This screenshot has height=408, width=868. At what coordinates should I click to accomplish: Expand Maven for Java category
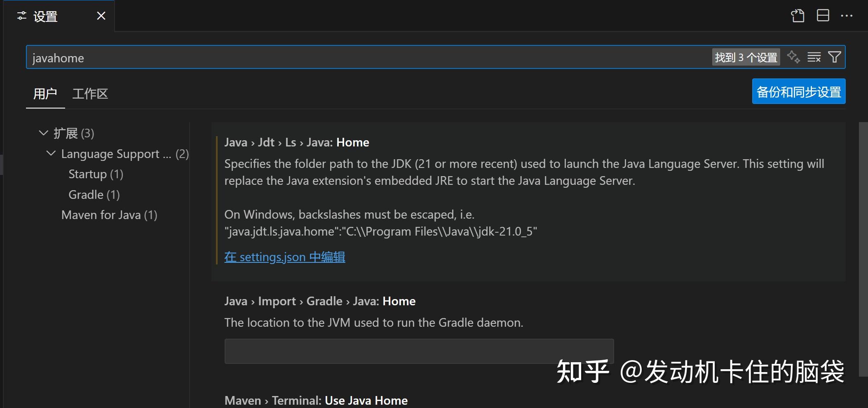coord(109,215)
